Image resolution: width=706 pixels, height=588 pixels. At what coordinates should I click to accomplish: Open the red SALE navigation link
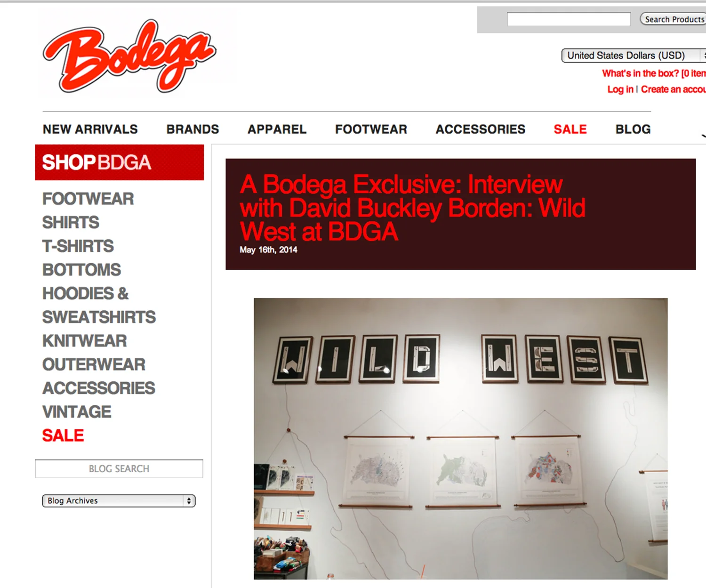pyautogui.click(x=570, y=129)
